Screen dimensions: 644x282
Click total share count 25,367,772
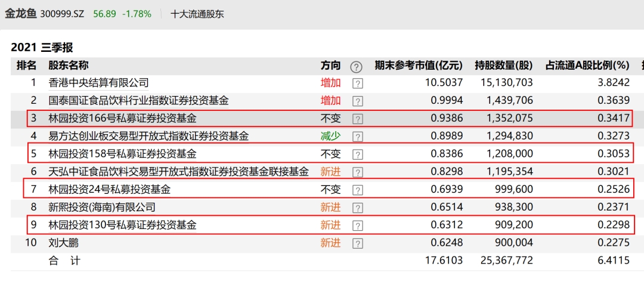tap(507, 261)
